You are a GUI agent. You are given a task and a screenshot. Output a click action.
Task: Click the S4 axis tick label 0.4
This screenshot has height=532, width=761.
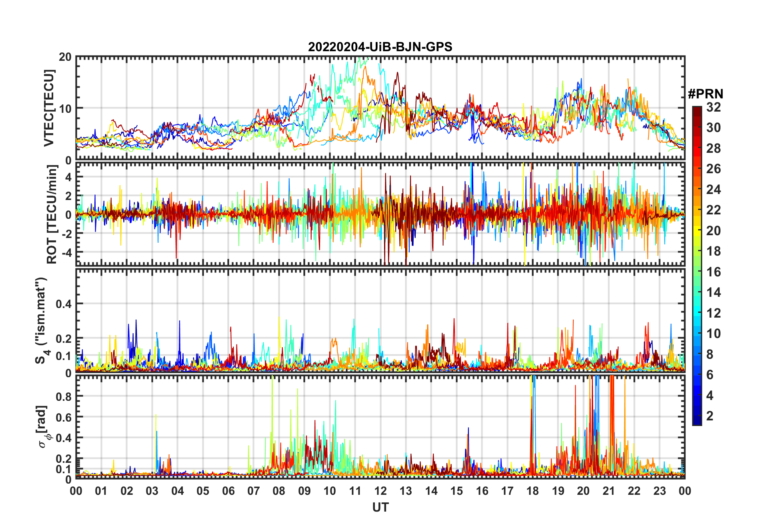[x=64, y=304]
